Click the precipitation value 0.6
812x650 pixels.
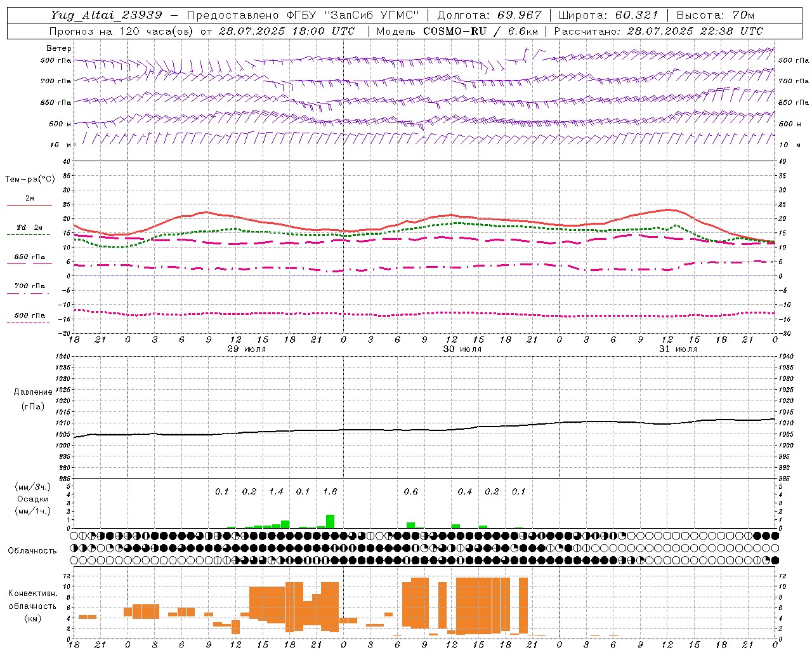411,492
